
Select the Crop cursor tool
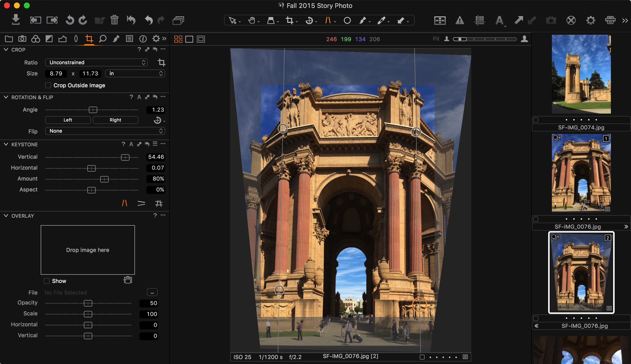pyautogui.click(x=289, y=20)
